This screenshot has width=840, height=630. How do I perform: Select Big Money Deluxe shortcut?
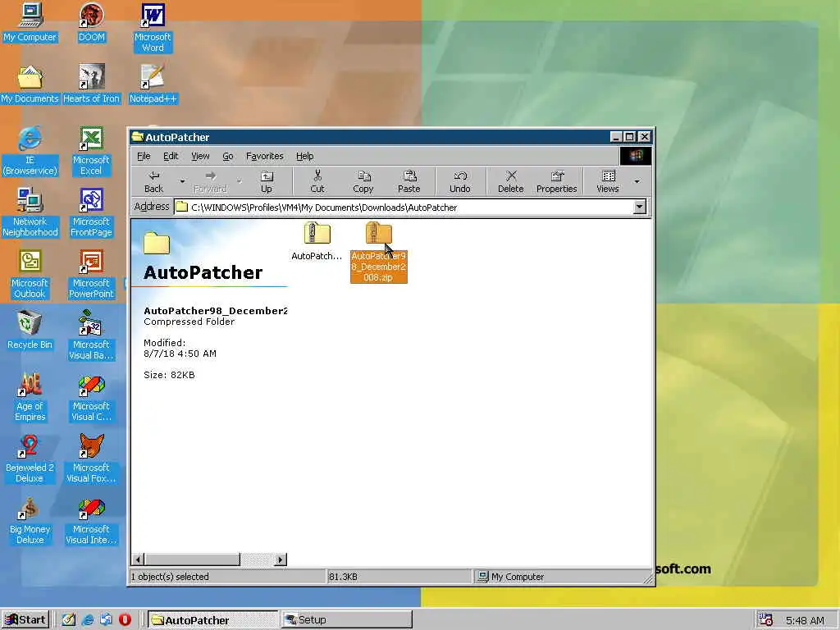pos(30,520)
